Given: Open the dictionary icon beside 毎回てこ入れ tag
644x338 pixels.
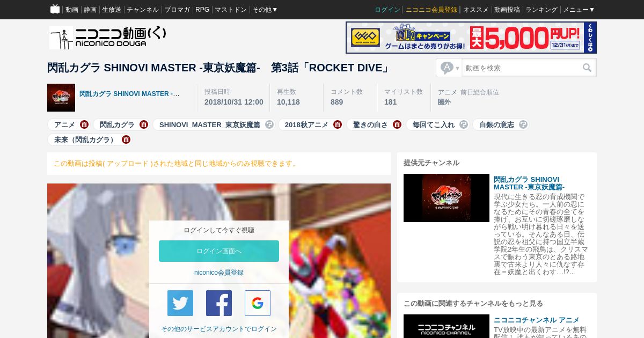Looking at the screenshot, I should (x=464, y=124).
